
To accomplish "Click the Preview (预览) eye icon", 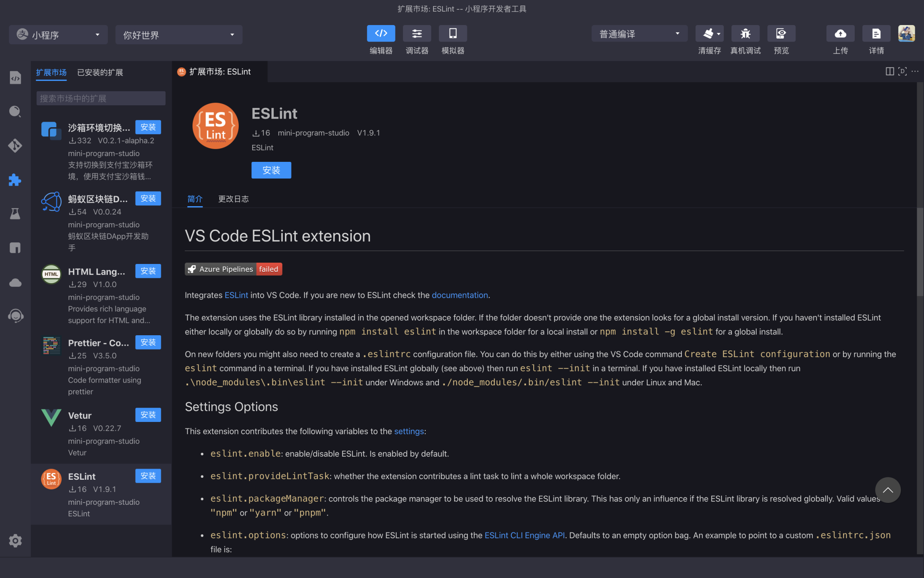I will tap(781, 34).
